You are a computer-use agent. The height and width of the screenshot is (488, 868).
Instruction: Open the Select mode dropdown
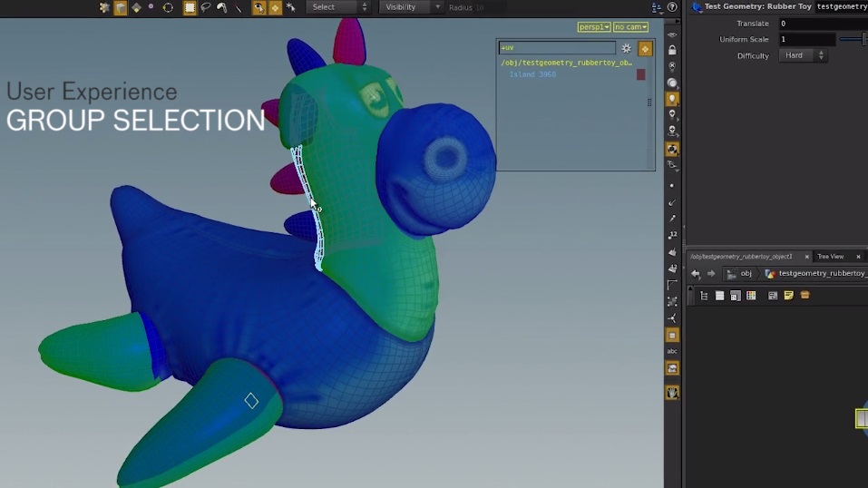point(339,7)
